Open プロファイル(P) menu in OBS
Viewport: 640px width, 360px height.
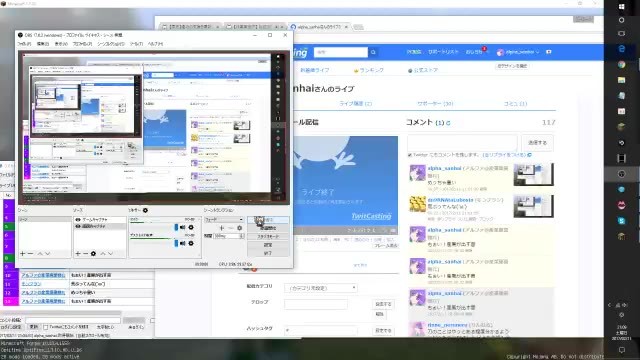(x=82, y=44)
